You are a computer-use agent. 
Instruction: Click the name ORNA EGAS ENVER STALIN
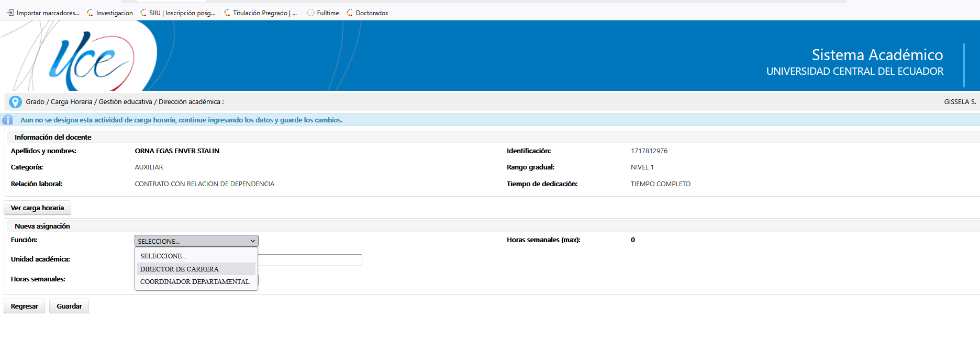177,151
